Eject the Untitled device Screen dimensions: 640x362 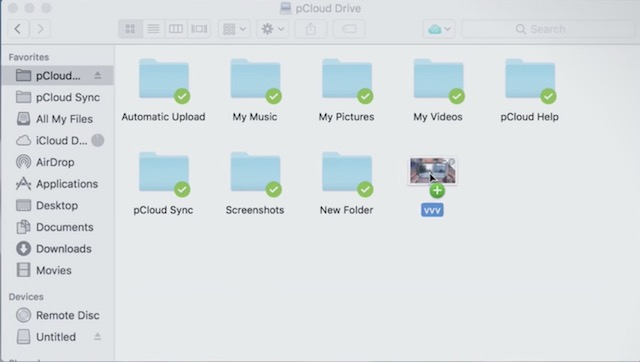tap(98, 337)
